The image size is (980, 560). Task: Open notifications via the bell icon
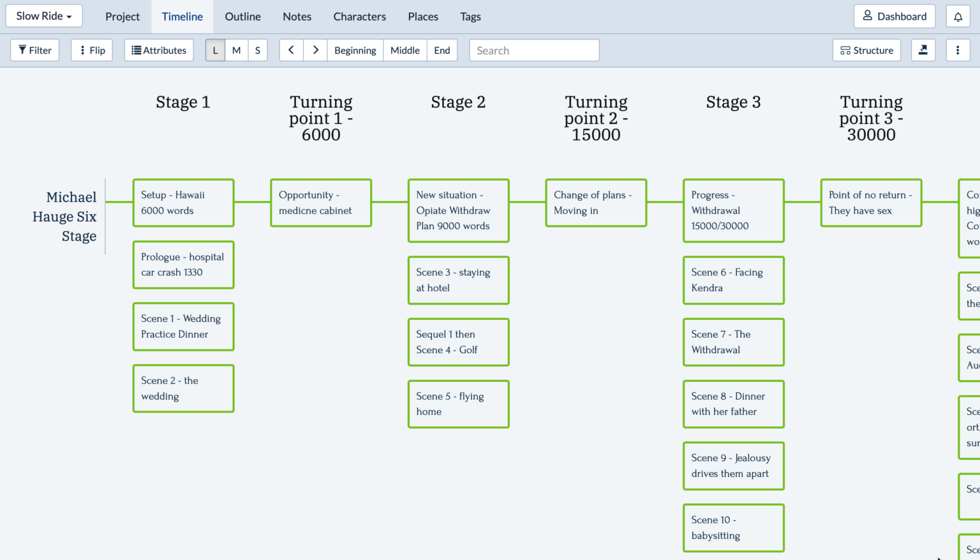coord(958,16)
